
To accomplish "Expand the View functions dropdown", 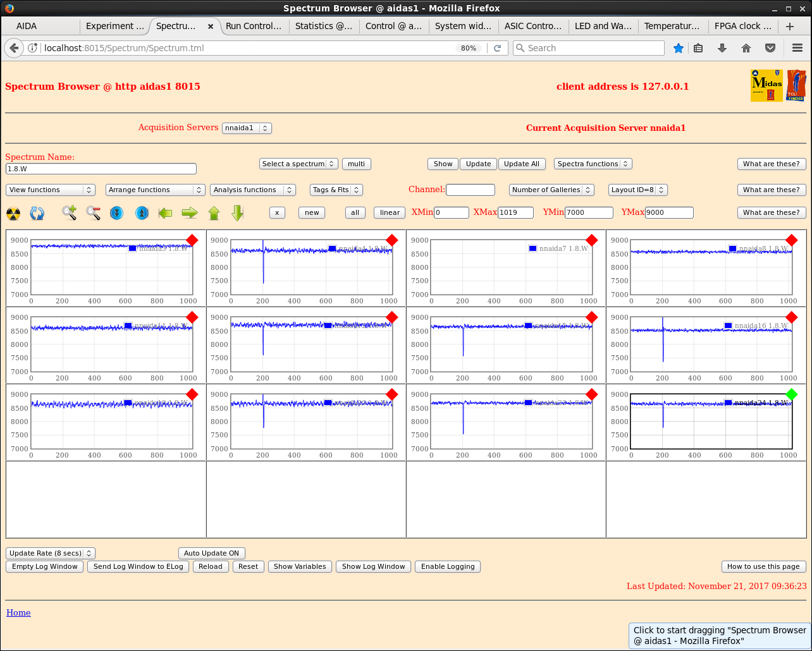I will click(x=51, y=190).
